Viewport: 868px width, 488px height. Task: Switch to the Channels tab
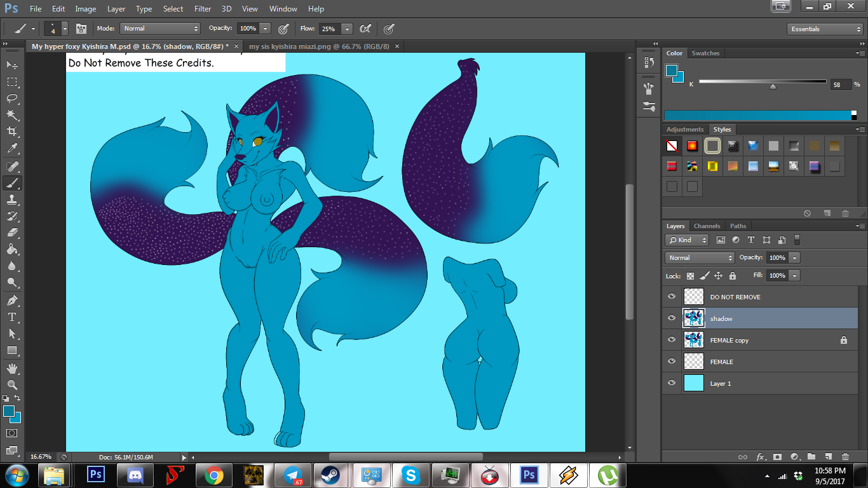(707, 226)
